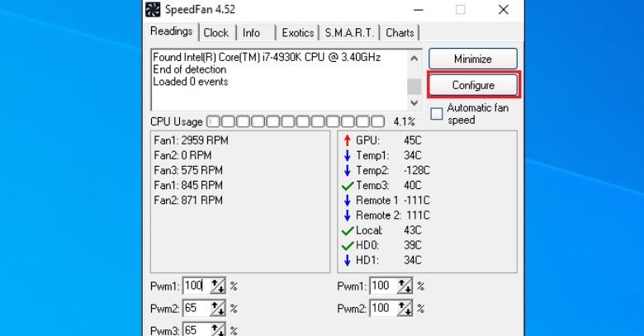
Task: Click the left Pwm1 value field
Action: coord(195,286)
